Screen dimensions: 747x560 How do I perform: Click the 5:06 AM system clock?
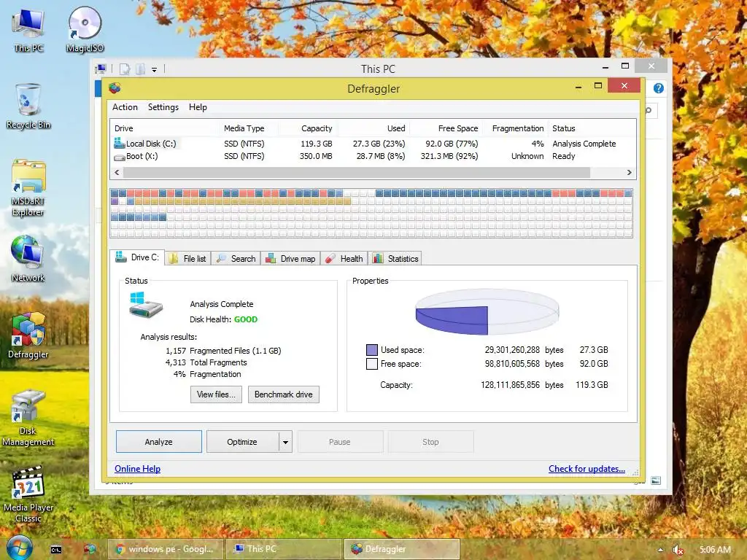tap(715, 550)
